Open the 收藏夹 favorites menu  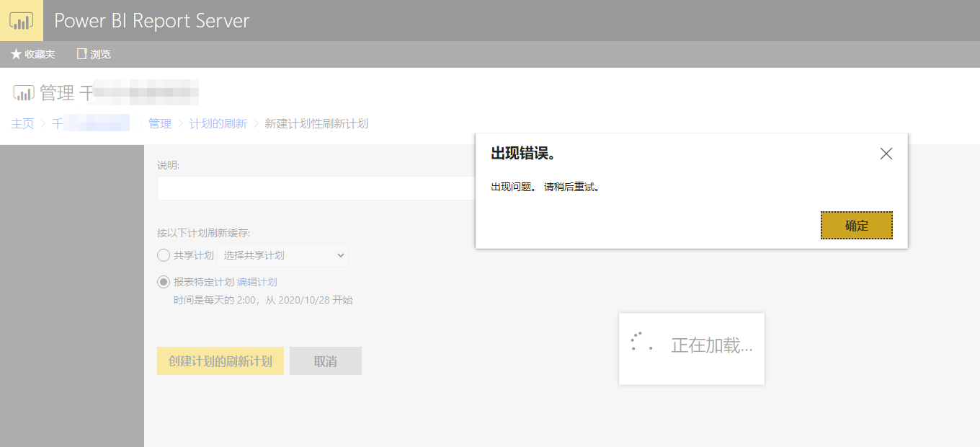click(33, 54)
